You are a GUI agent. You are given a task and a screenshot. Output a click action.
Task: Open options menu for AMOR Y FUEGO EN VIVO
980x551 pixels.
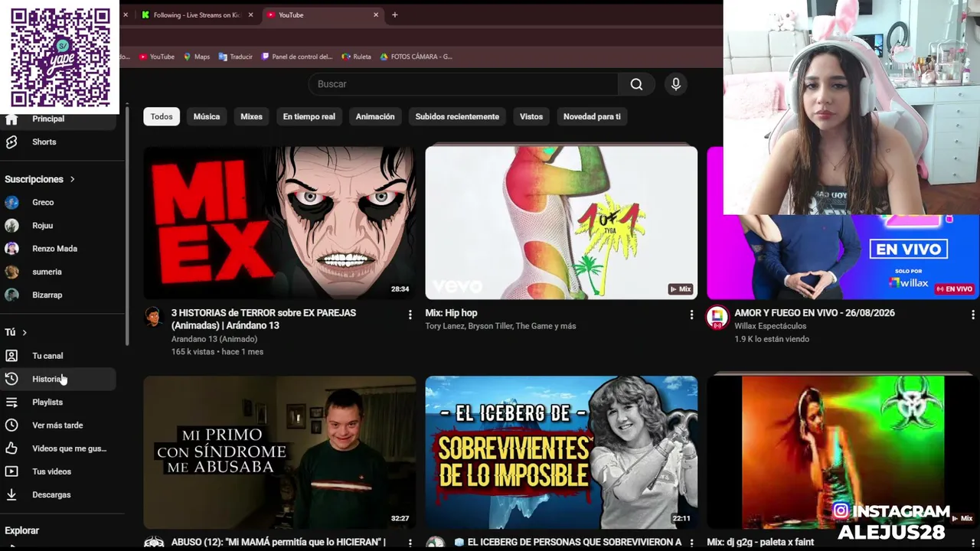coord(973,315)
